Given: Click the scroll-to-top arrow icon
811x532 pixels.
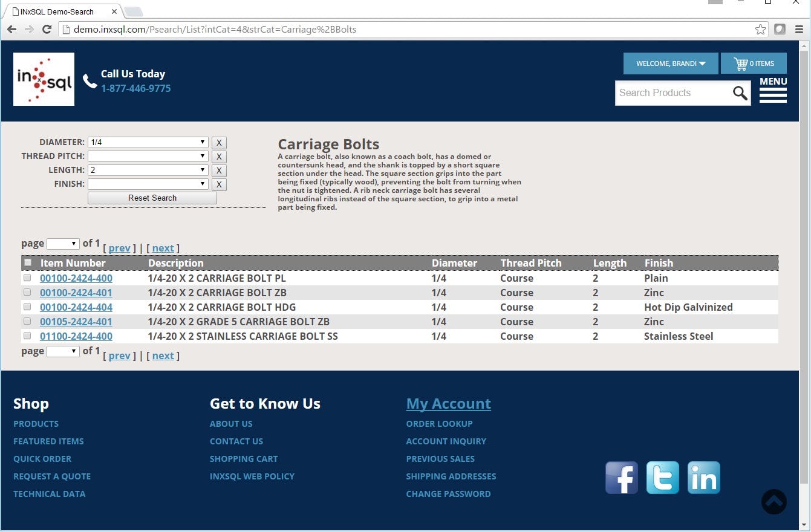Looking at the screenshot, I should tap(773, 501).
